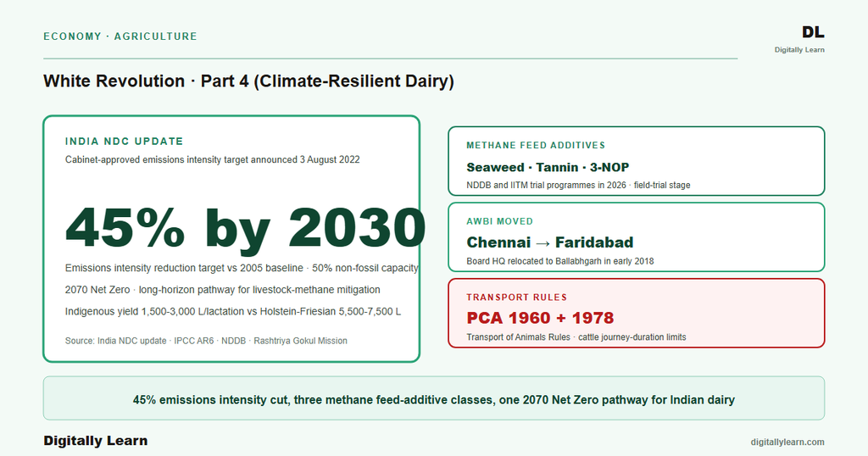Screen dimensions: 868x456
Task: Click 'Board HQ relocated to Ballabhgarh' line
Action: [560, 261]
